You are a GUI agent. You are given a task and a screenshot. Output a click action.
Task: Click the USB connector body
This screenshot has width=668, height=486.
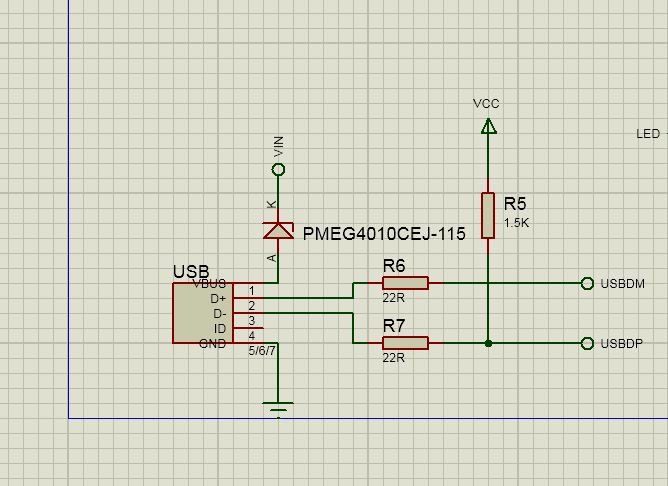click(202, 313)
